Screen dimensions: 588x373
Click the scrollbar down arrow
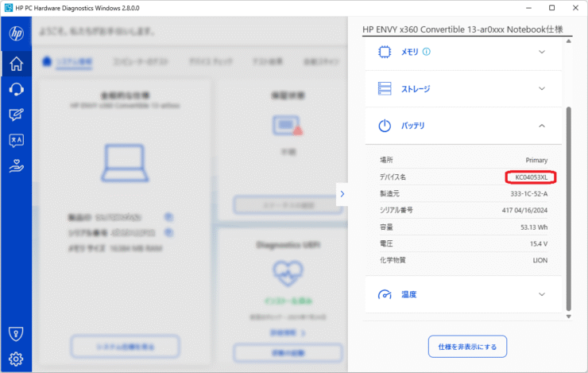[x=568, y=317]
